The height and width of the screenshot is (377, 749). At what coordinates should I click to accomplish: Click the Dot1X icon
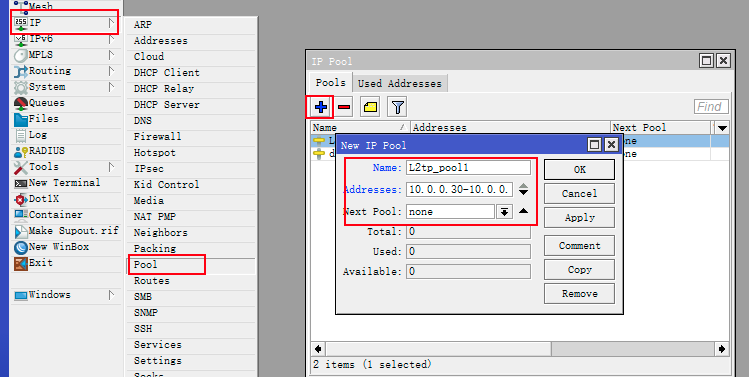21,199
